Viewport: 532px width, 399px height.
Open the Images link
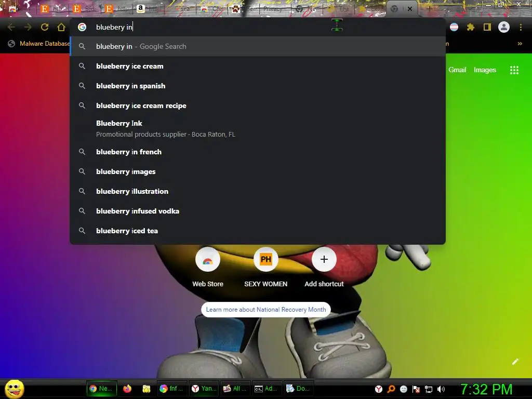[485, 70]
